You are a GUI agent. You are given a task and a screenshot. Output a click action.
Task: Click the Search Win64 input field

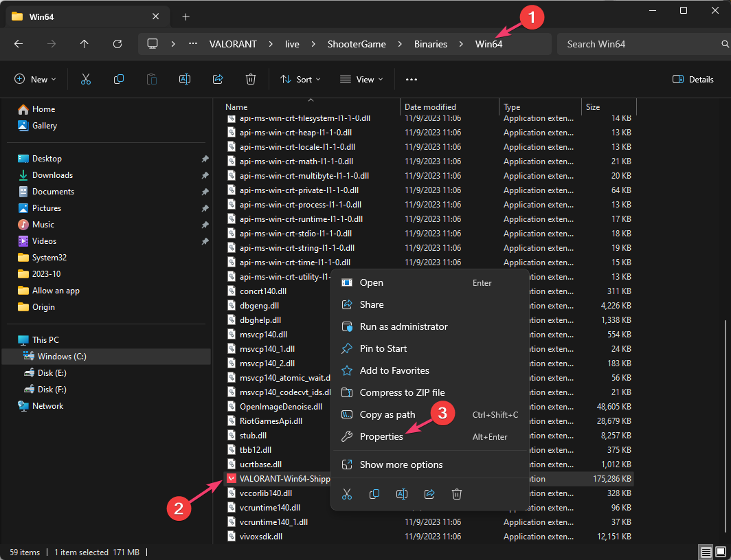pos(639,44)
